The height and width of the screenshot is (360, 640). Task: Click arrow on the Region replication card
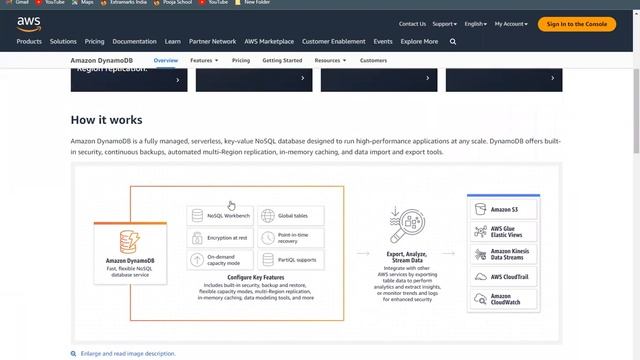coord(178,80)
